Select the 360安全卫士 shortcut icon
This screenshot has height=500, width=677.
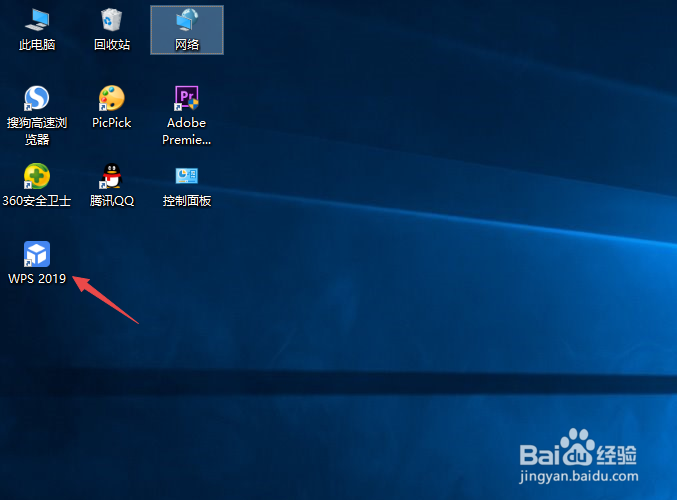37,176
